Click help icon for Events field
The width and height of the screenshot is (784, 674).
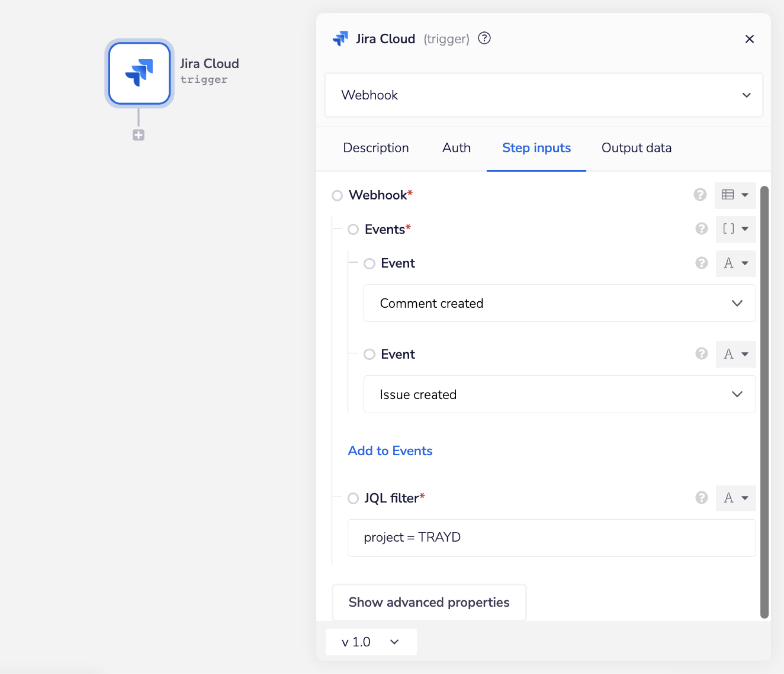coord(701,229)
